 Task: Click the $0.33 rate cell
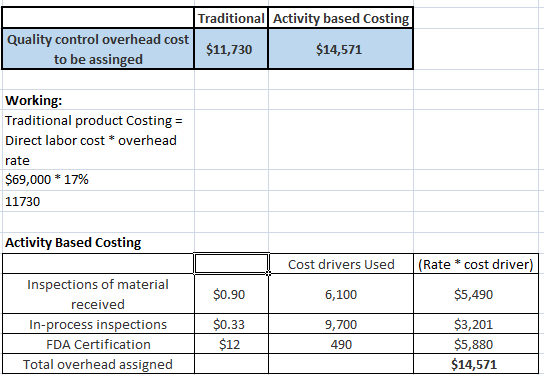point(231,324)
